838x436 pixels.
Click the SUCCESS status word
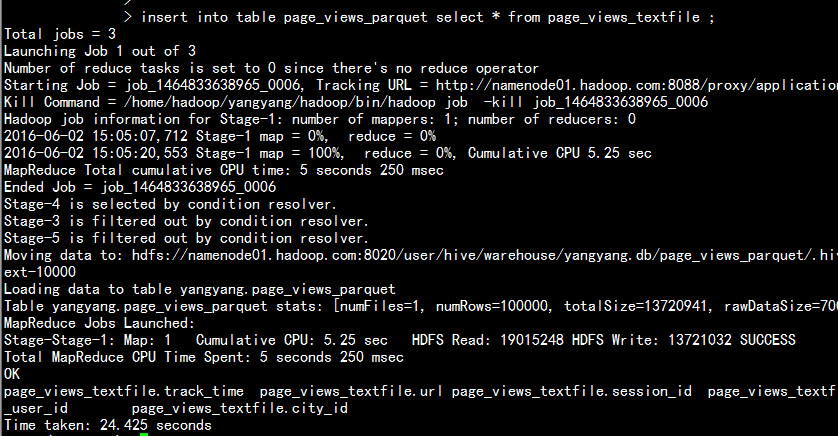point(767,340)
